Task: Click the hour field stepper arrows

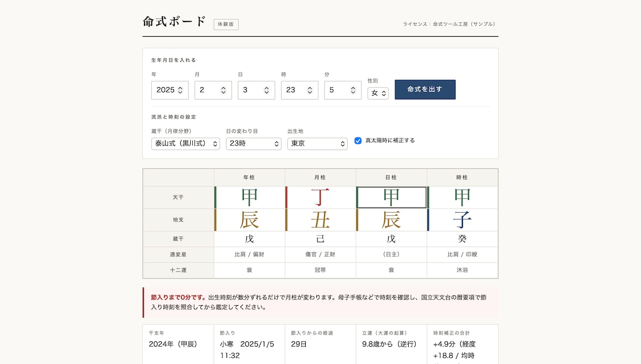Action: point(310,90)
